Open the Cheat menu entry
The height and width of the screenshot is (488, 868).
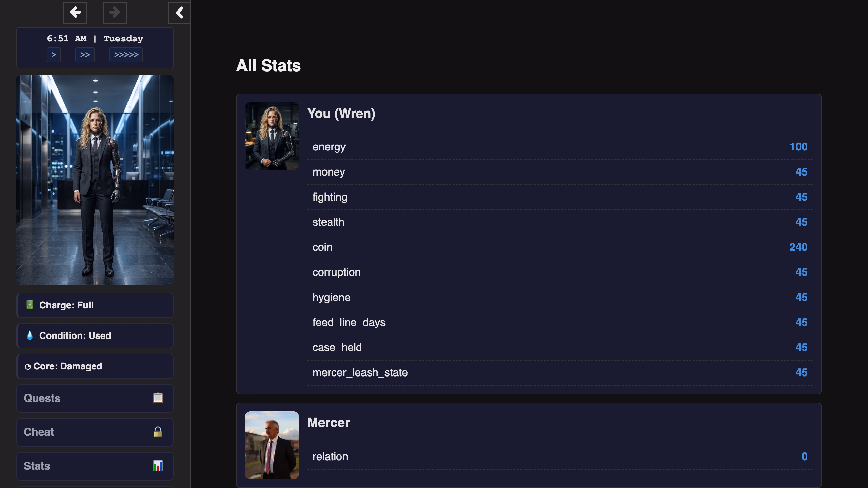tap(95, 432)
